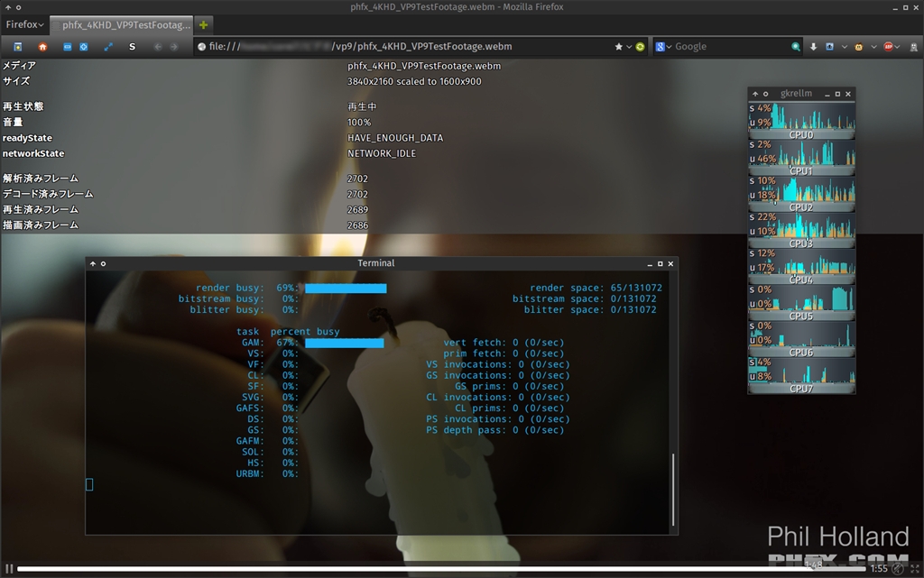Click the Google search input field
This screenshot has width=924, height=578.
731,47
